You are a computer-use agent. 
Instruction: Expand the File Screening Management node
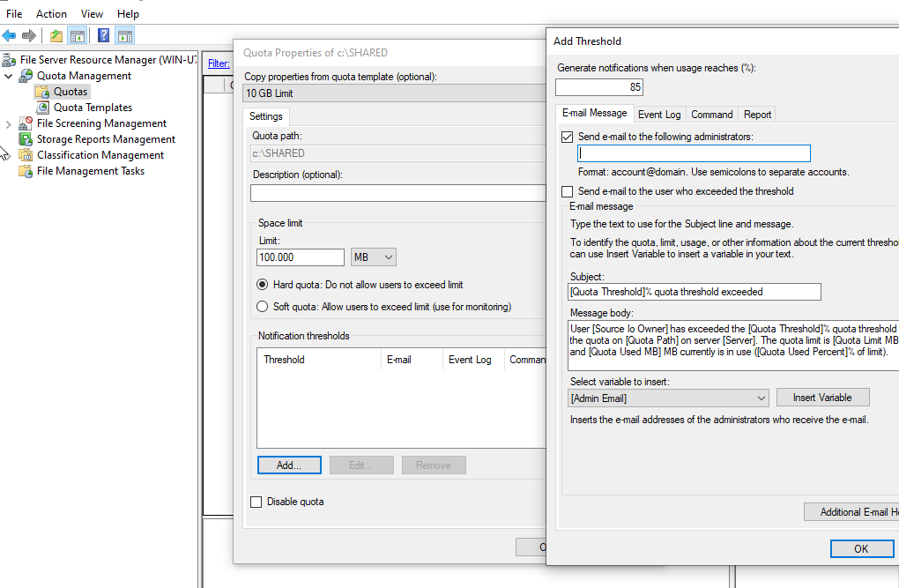point(9,123)
